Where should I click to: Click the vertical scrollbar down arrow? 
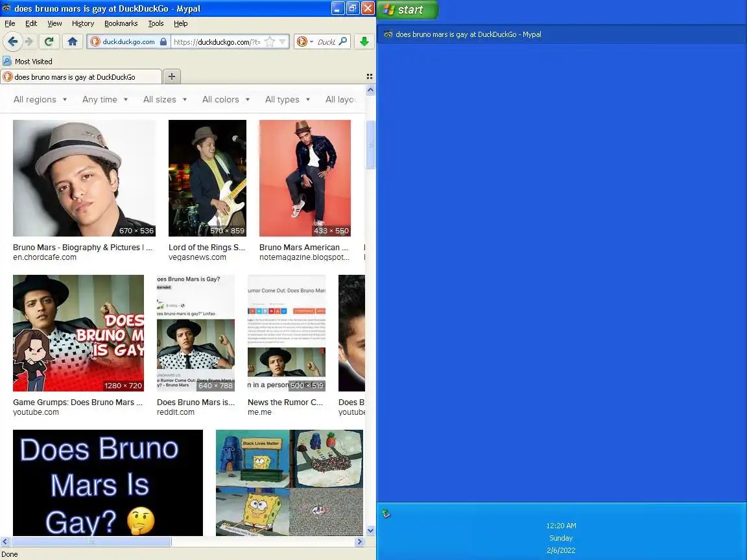tap(370, 530)
